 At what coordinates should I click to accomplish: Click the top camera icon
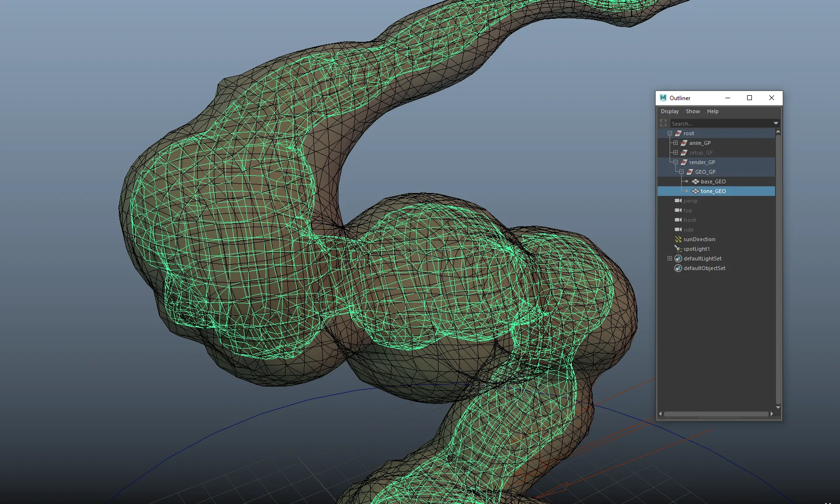pyautogui.click(x=678, y=210)
